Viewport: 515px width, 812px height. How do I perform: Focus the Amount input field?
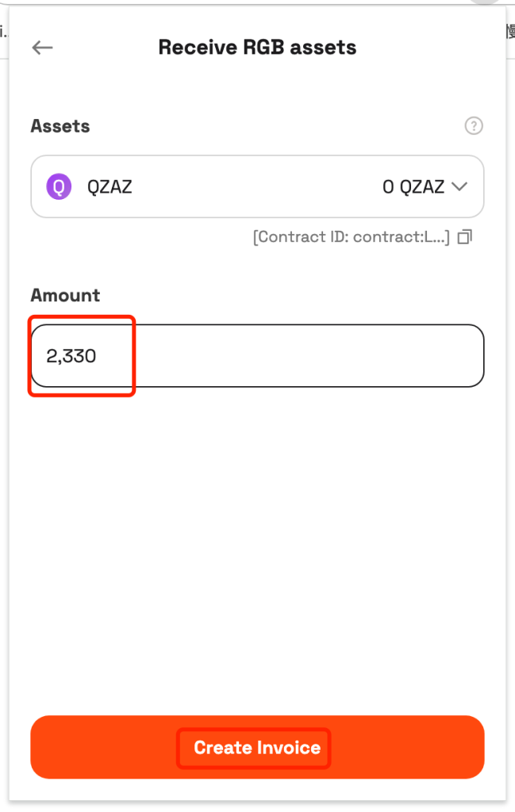coord(257,356)
